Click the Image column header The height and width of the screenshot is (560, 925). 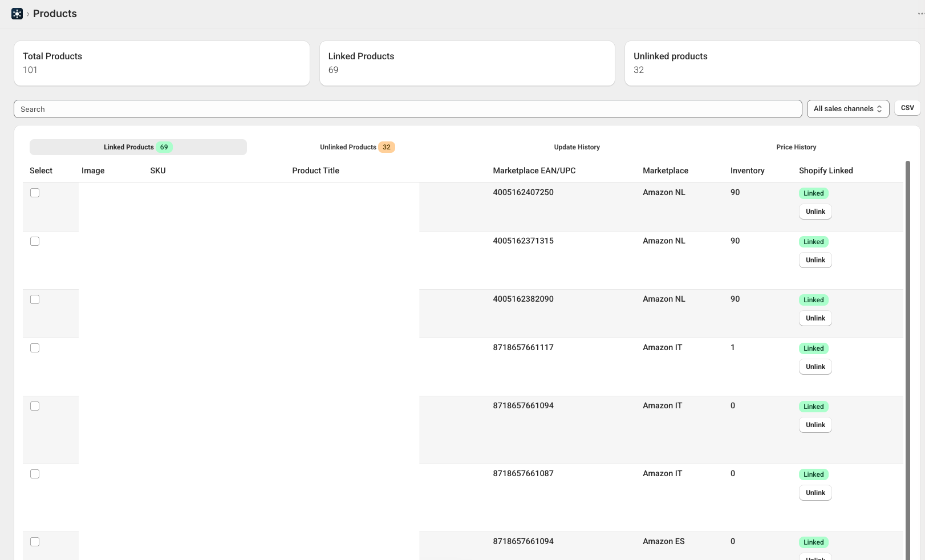[x=93, y=171]
